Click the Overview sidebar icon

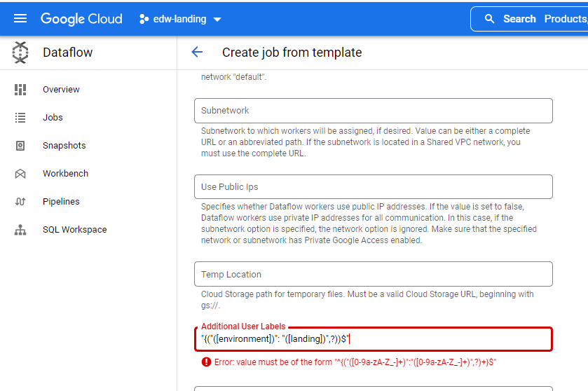[x=20, y=90]
